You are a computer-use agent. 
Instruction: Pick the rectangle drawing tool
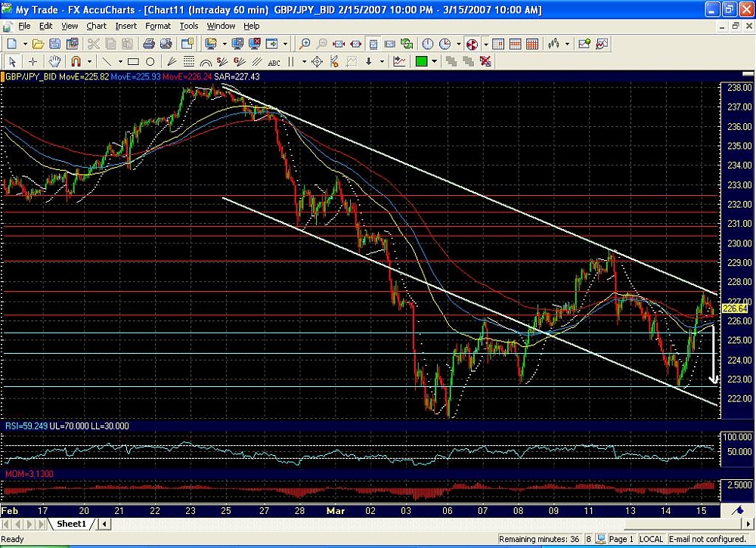pos(133,61)
